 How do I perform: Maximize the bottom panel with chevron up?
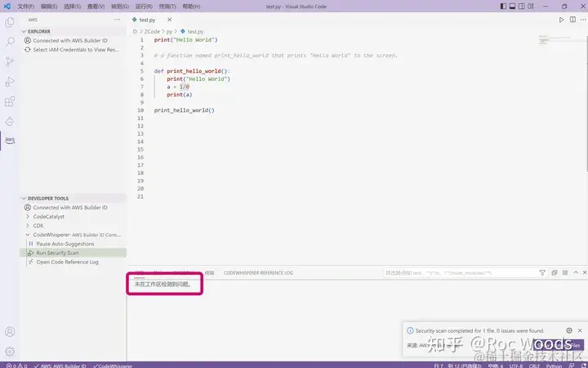(576, 272)
